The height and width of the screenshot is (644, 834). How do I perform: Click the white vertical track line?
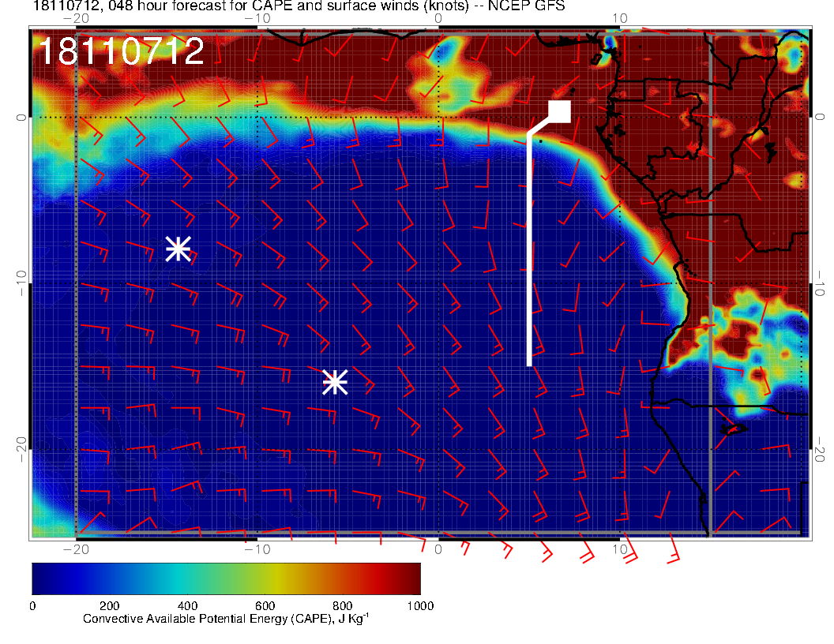[x=529, y=253]
